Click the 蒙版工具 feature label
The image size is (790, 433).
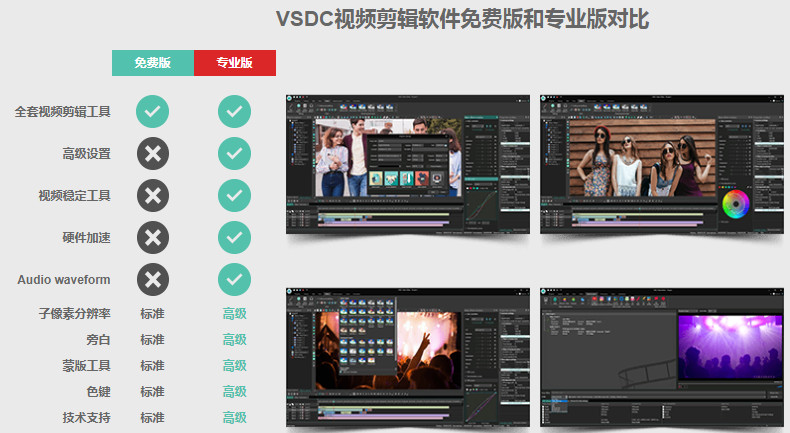click(86, 365)
